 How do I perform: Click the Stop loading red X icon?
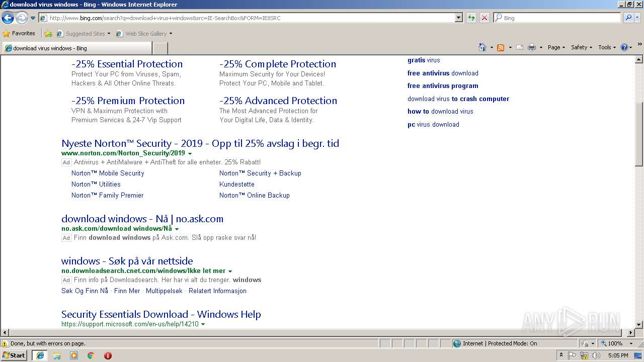click(x=485, y=18)
